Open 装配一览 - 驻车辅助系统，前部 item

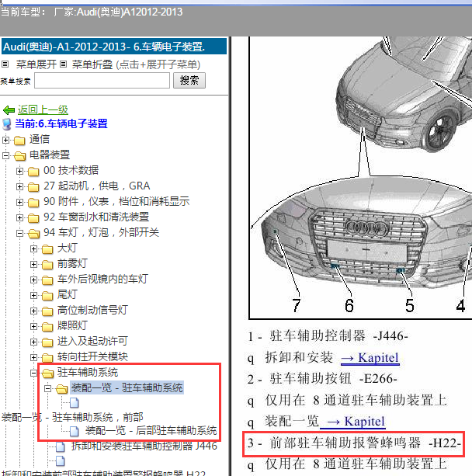pos(72,417)
